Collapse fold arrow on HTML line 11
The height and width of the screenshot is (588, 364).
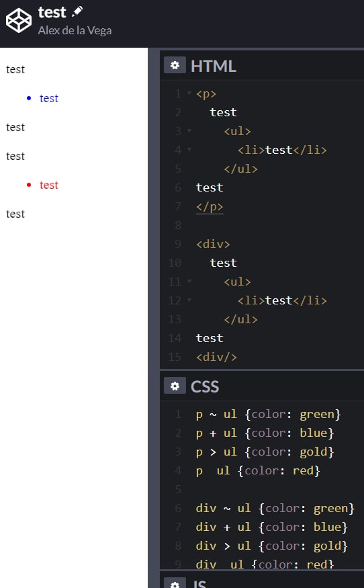189,281
